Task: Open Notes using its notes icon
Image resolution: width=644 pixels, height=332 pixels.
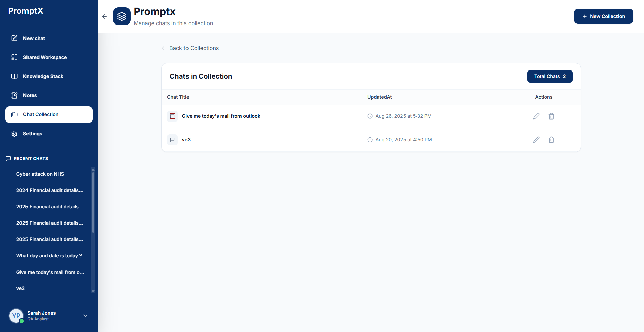Action: [14, 95]
